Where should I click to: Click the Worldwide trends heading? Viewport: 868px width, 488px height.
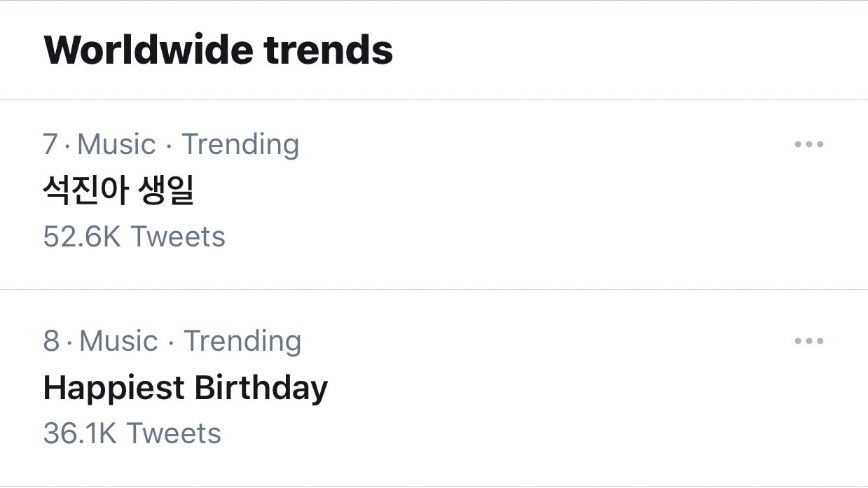point(218,50)
